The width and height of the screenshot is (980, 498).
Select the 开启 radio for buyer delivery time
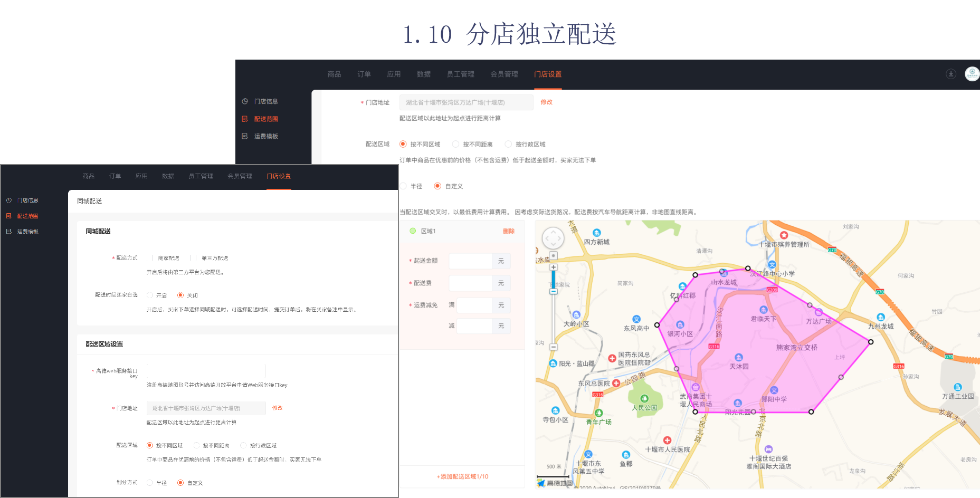150,295
